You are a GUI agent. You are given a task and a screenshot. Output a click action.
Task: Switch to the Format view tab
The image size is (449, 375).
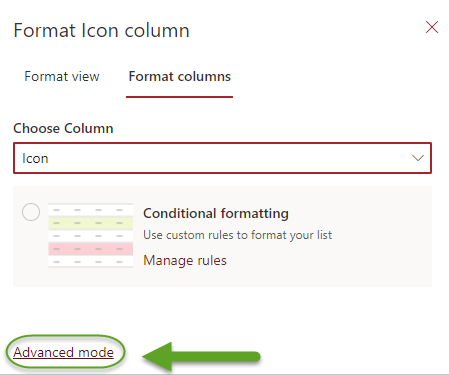pos(62,76)
